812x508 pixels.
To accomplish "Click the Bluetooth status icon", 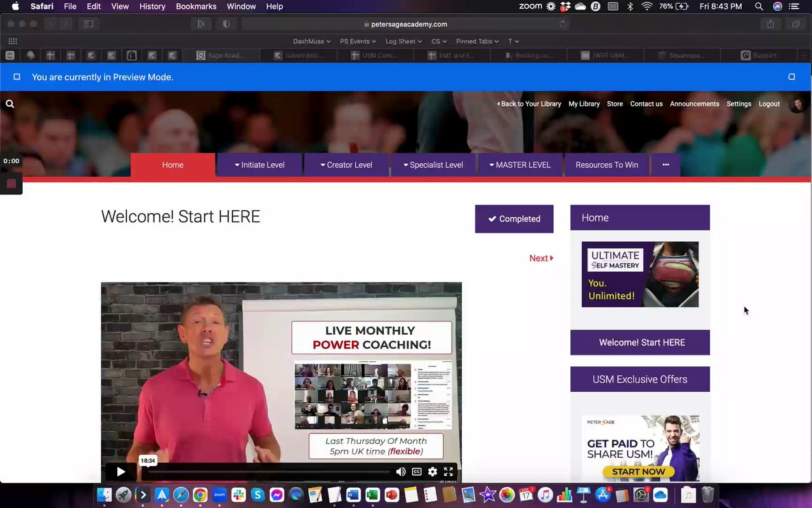I will click(630, 6).
